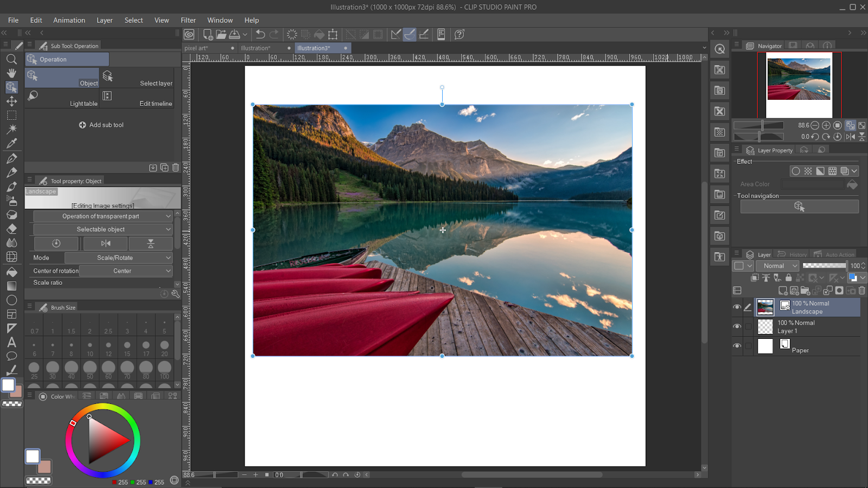The image size is (868, 488).
Task: Toggle transparent color swatch
Action: coord(39,480)
